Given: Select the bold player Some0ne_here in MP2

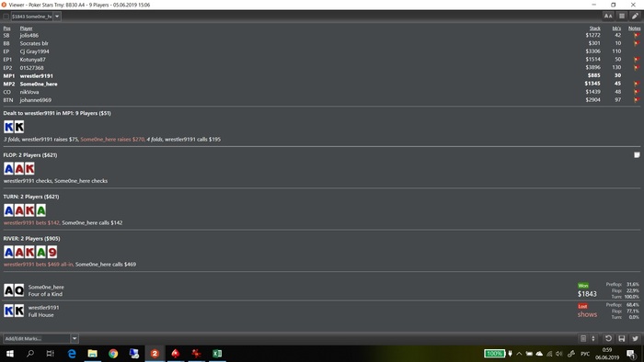Looking at the screenshot, I should [322, 84].
